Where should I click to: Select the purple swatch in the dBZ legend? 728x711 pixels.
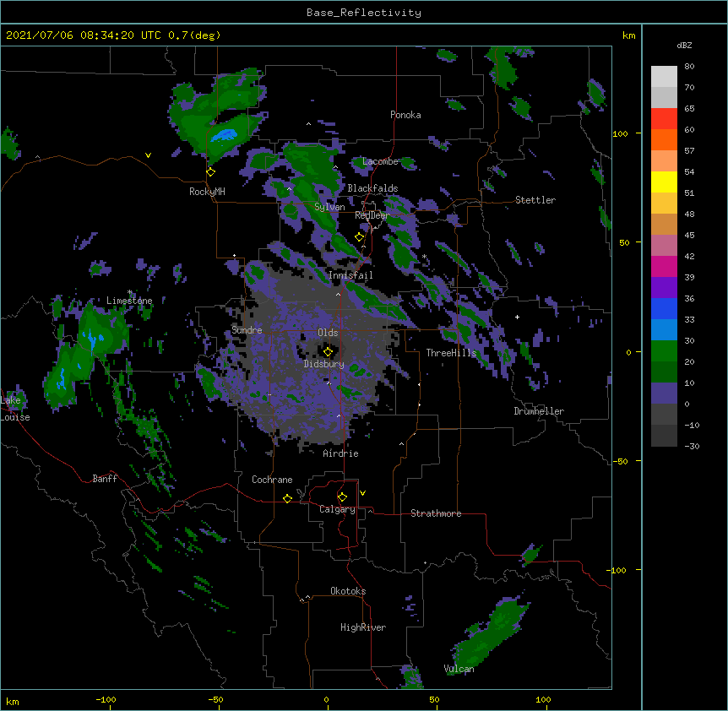(664, 287)
